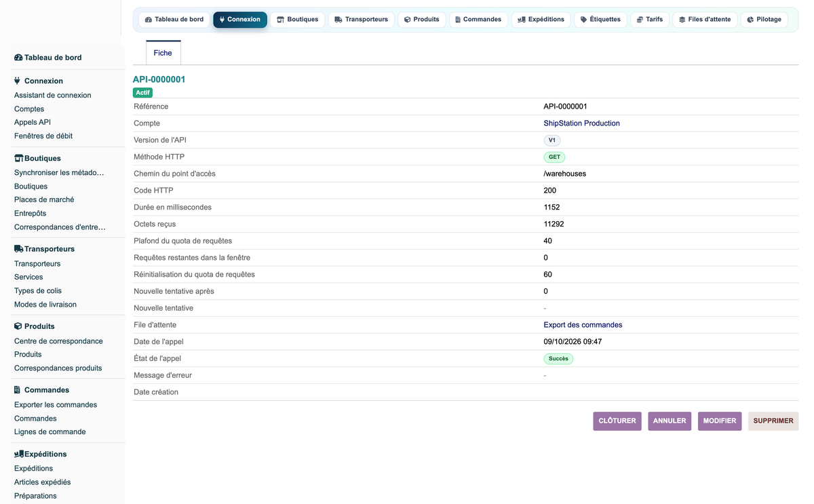Screen dimensions: 814x504
Task: Open Fenêtres de débit in the sidebar
Action: (x=43, y=136)
